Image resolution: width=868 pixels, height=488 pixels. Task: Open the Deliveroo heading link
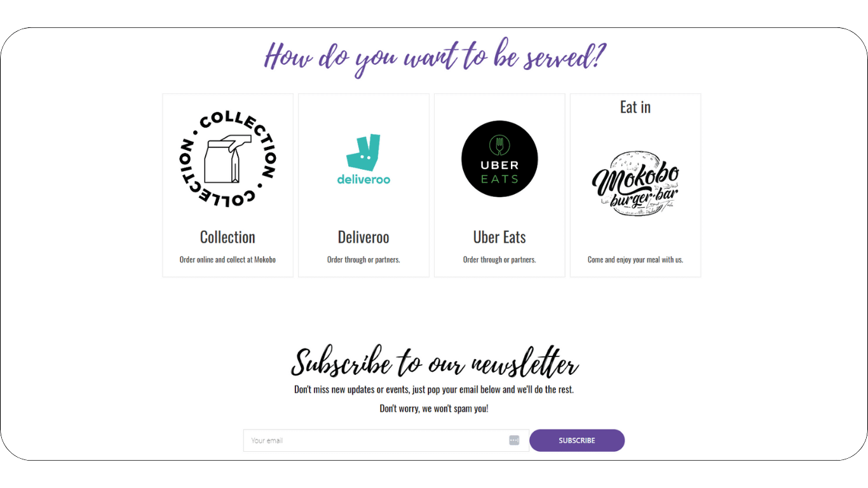pyautogui.click(x=363, y=237)
